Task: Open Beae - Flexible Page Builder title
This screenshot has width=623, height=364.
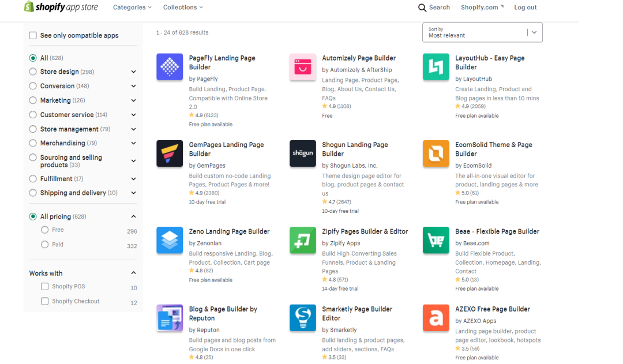Action: click(497, 232)
